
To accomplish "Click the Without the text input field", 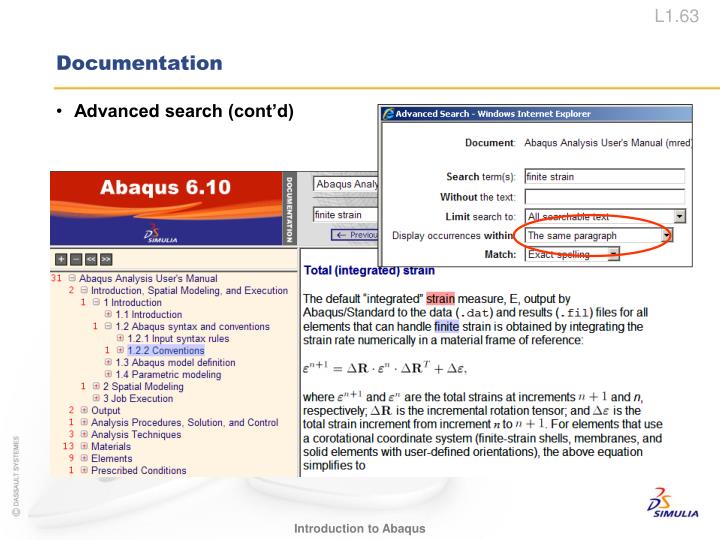I will (x=605, y=197).
